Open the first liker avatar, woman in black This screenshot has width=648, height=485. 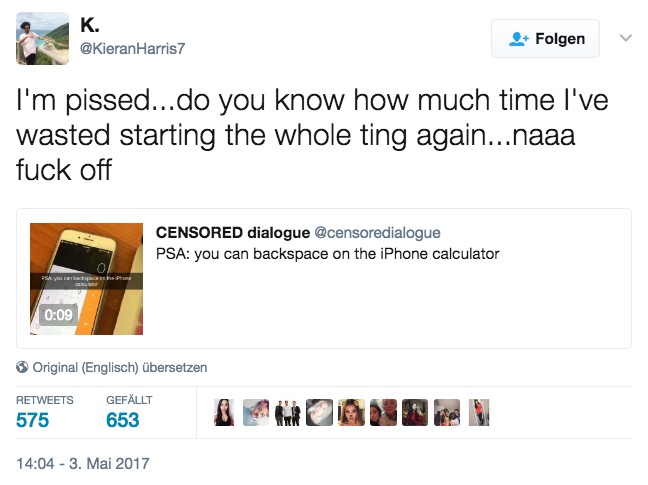(224, 412)
